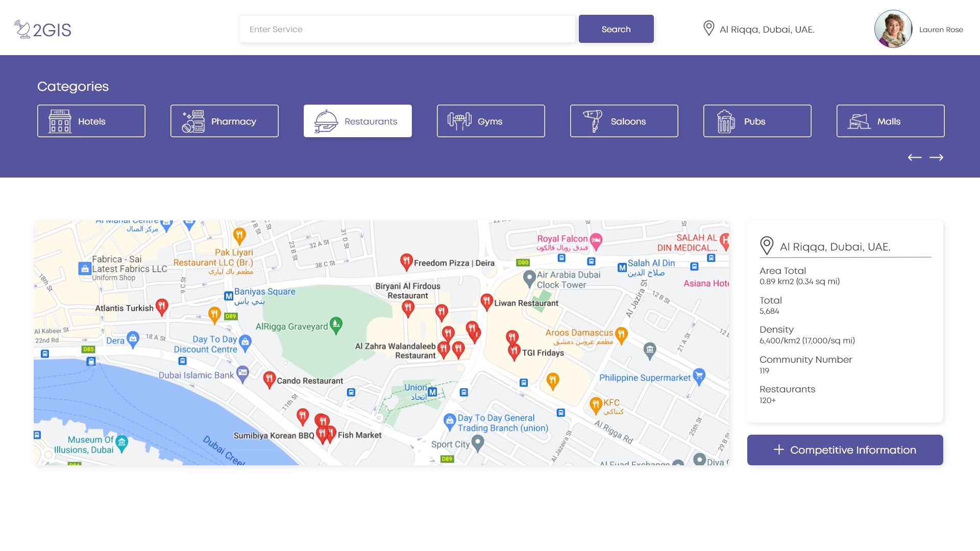Click Community Number 119 value

(x=764, y=371)
